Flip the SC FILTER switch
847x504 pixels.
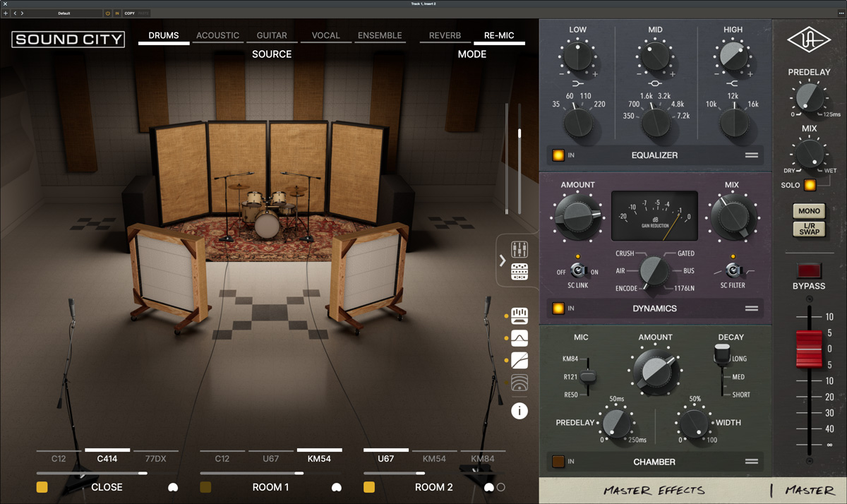tap(733, 270)
